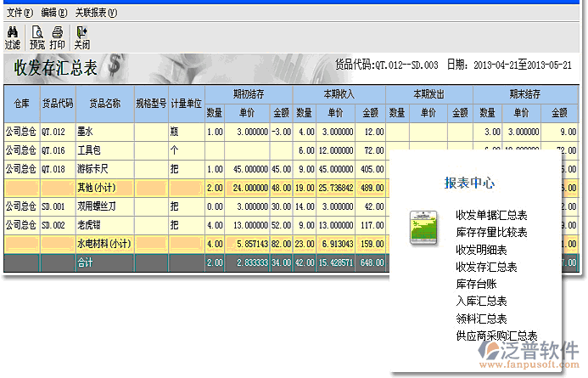Open 库存存量比较表 report link
The width and height of the screenshot is (588, 378).
click(x=491, y=233)
